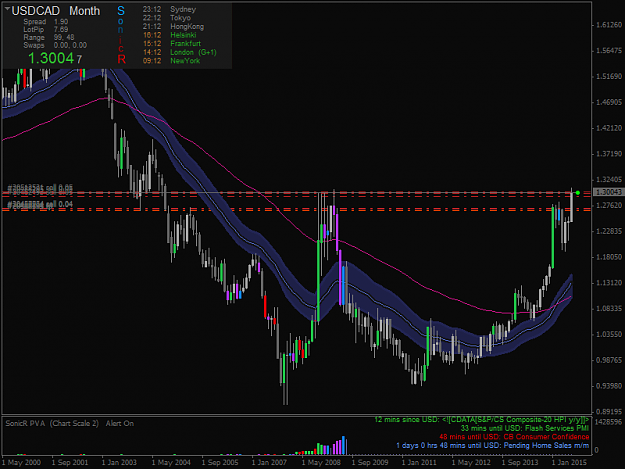Click the S&P/CS Composite-20 HPI news line
Image resolution: width=625 pixels, height=469 pixels.
[x=482, y=420]
